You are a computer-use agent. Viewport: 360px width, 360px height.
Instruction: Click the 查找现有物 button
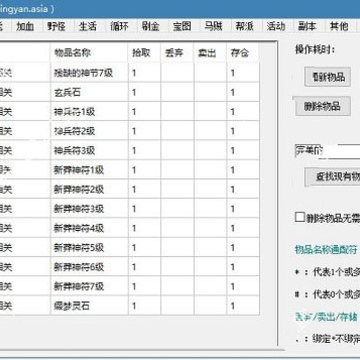click(x=333, y=177)
